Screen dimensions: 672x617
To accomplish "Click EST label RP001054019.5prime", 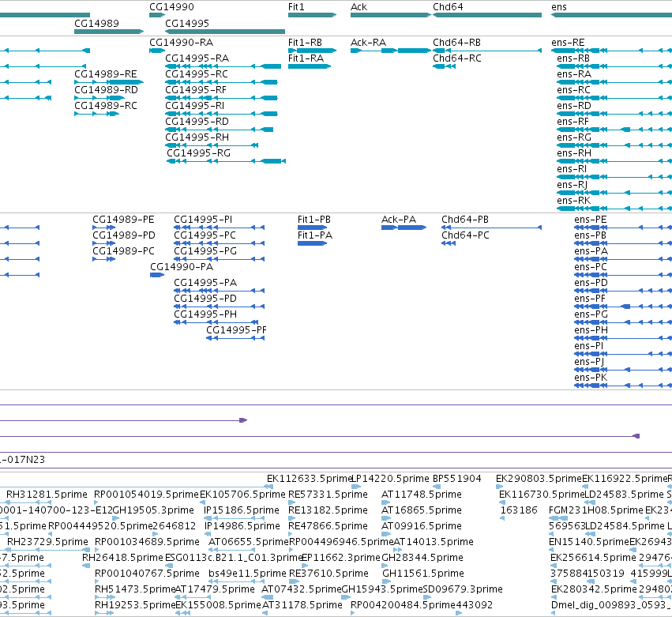I will [x=147, y=495].
